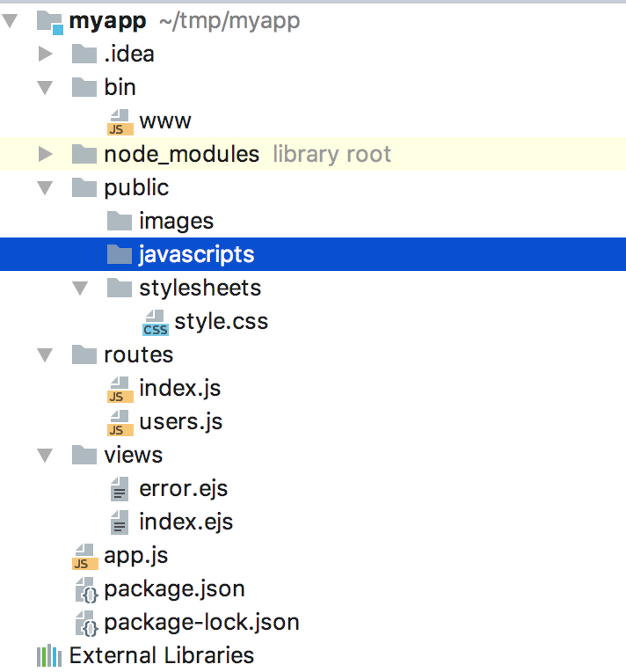Click the JS icon next to app.js
Image resolution: width=626 pixels, height=672 pixels.
(84, 556)
